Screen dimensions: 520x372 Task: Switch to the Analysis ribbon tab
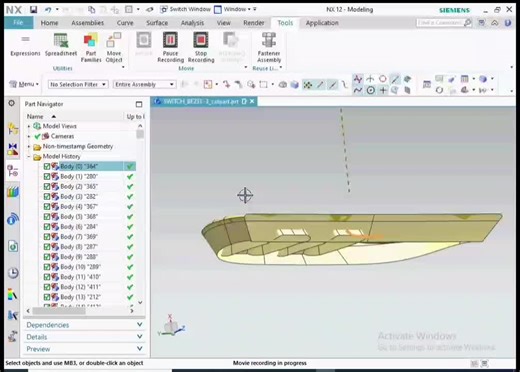click(192, 23)
